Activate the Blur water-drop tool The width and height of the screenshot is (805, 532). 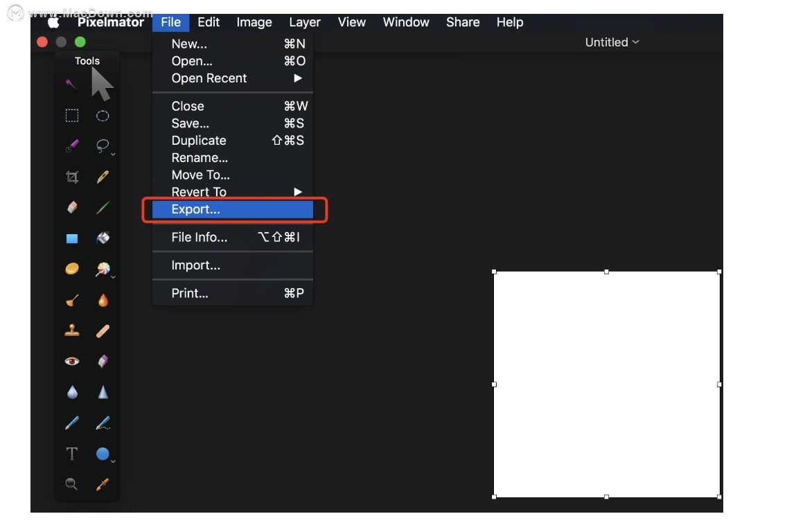click(x=71, y=391)
